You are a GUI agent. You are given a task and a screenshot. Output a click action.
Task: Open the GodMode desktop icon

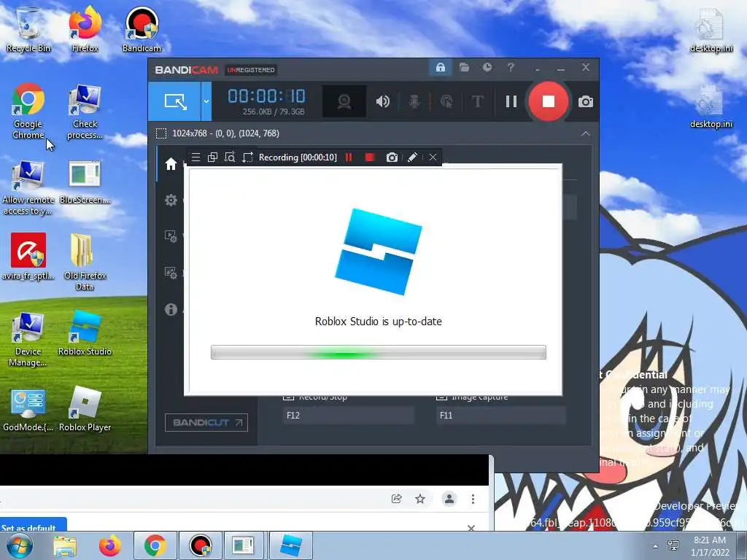coord(28,409)
